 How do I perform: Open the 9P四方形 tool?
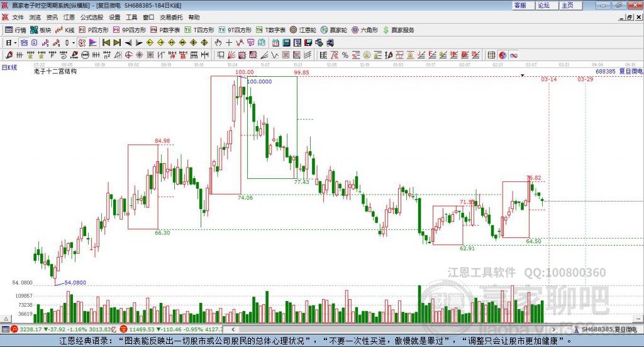point(130,30)
